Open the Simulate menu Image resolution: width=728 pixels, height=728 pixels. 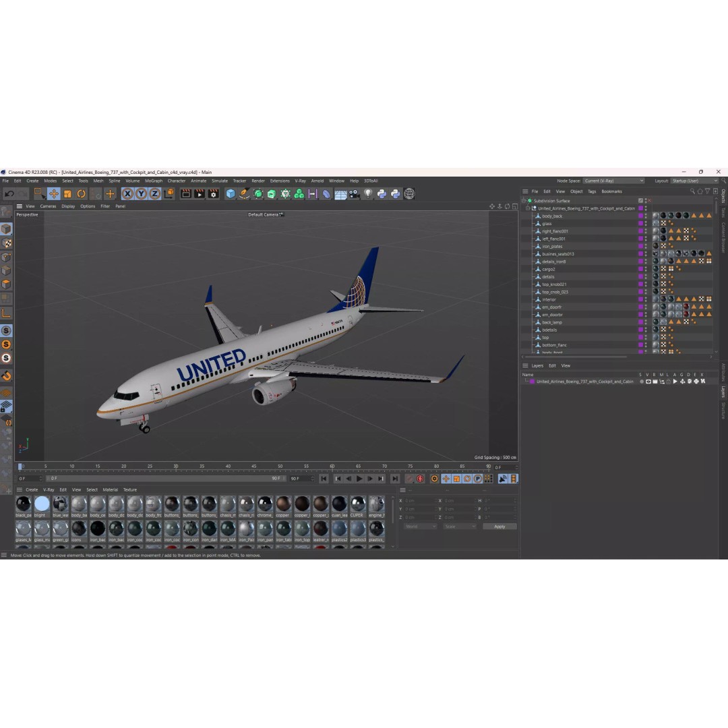[220, 181]
